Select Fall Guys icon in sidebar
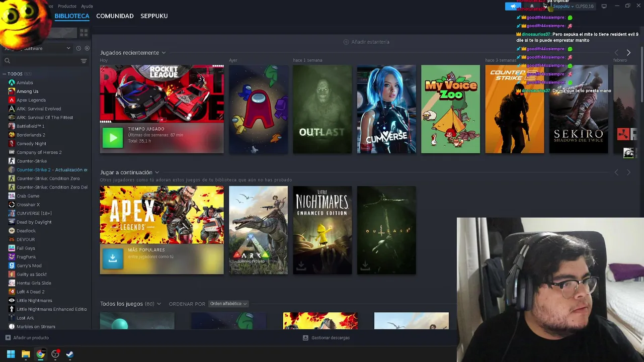This screenshot has width=644, height=362. coord(12,248)
